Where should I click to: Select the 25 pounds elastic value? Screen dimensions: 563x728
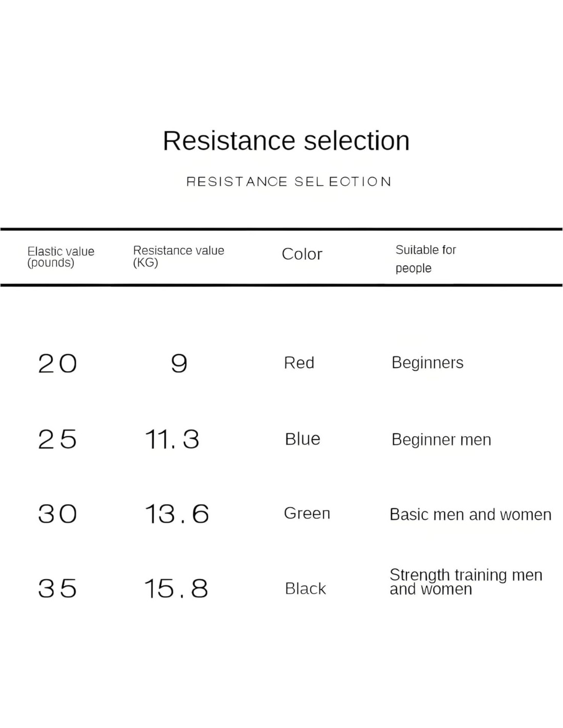(x=57, y=439)
